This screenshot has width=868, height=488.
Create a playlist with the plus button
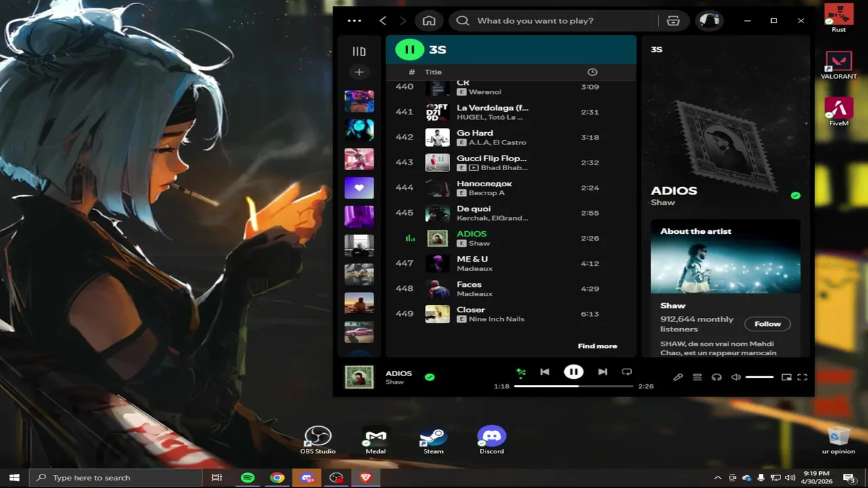click(359, 72)
